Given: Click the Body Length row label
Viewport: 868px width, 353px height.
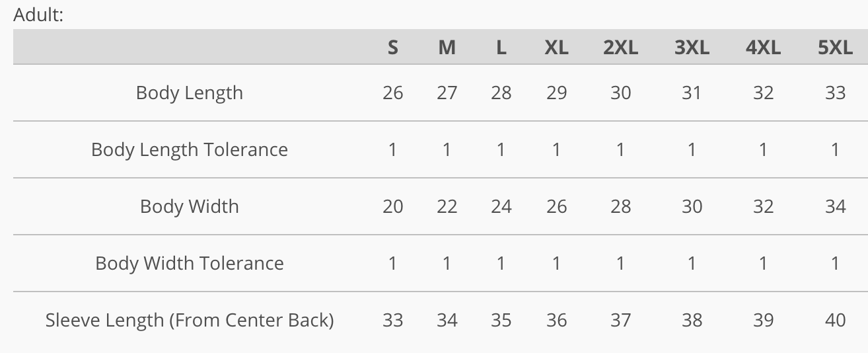Looking at the screenshot, I should pyautogui.click(x=190, y=93).
